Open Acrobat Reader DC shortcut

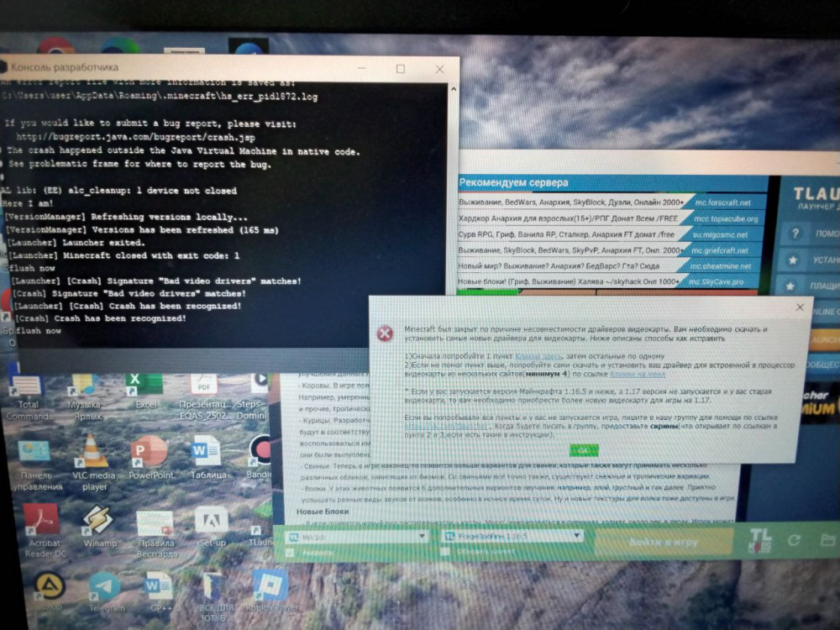coord(44,530)
